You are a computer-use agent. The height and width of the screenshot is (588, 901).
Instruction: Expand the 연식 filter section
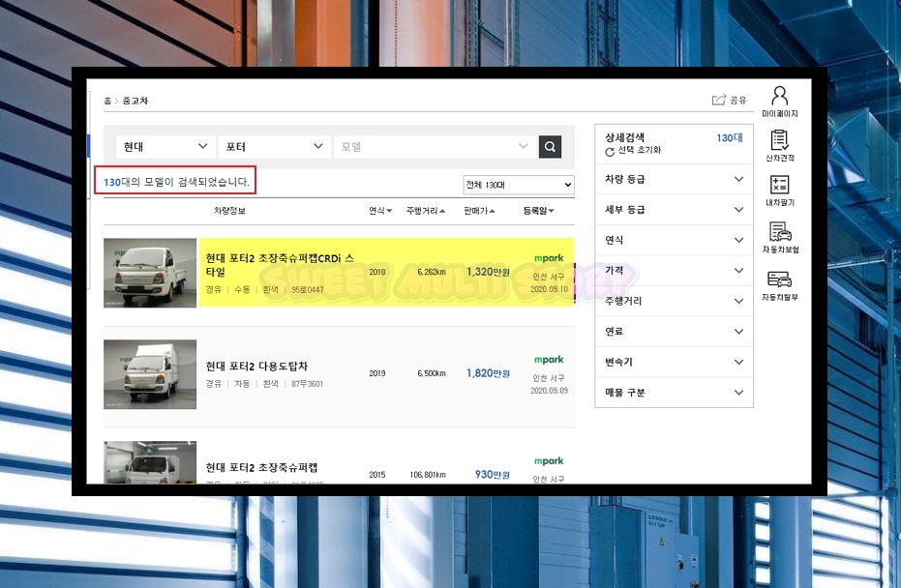[x=674, y=240]
